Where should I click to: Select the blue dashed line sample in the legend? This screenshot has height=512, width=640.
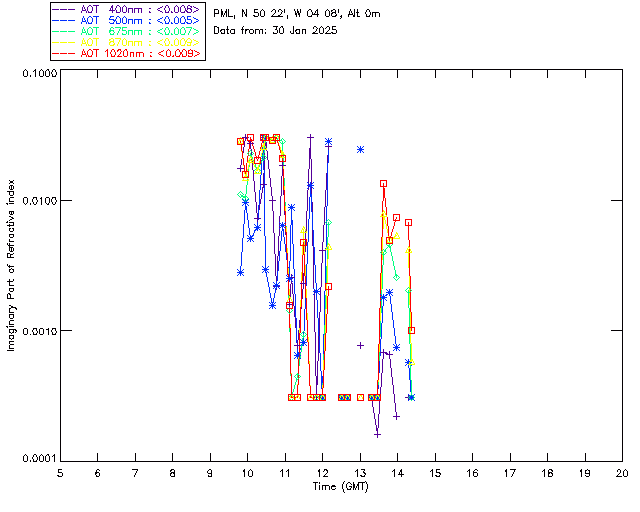(64, 20)
